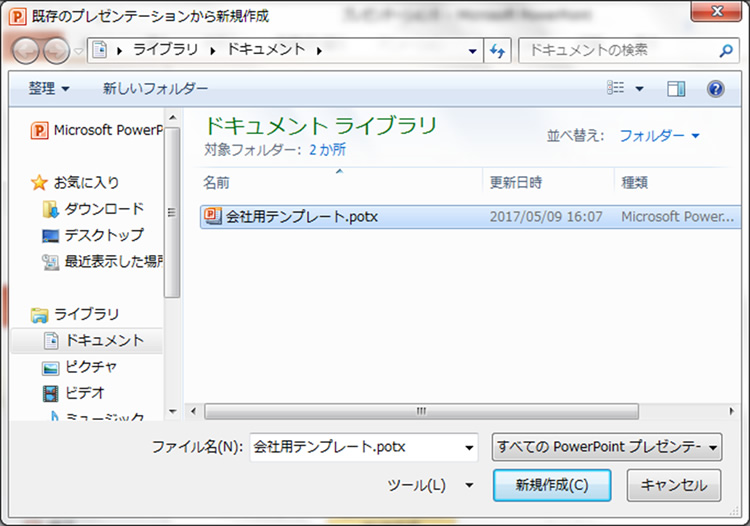Viewport: 750px width, 526px height.
Task: Expand the 並べ替え フォルダー dropdown
Action: [660, 135]
